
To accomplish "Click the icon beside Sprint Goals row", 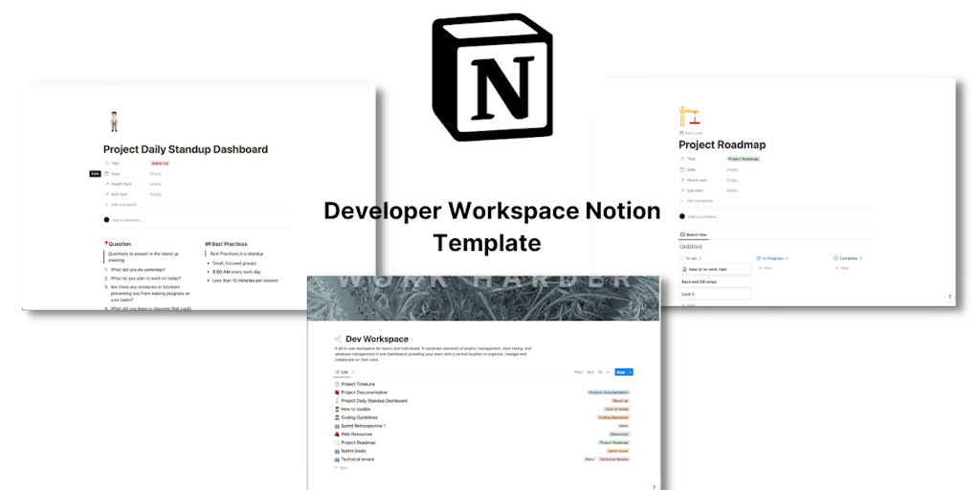I will coord(337,452).
